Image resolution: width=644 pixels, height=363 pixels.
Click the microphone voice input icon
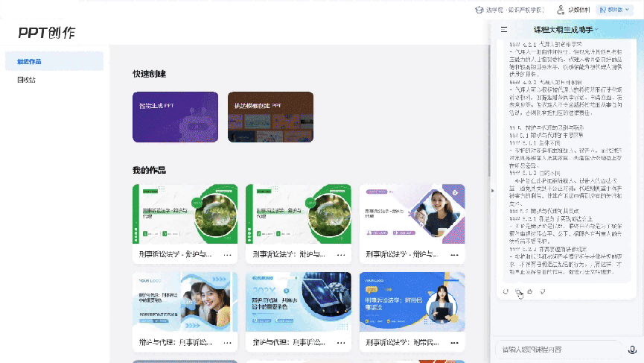pyautogui.click(x=632, y=350)
